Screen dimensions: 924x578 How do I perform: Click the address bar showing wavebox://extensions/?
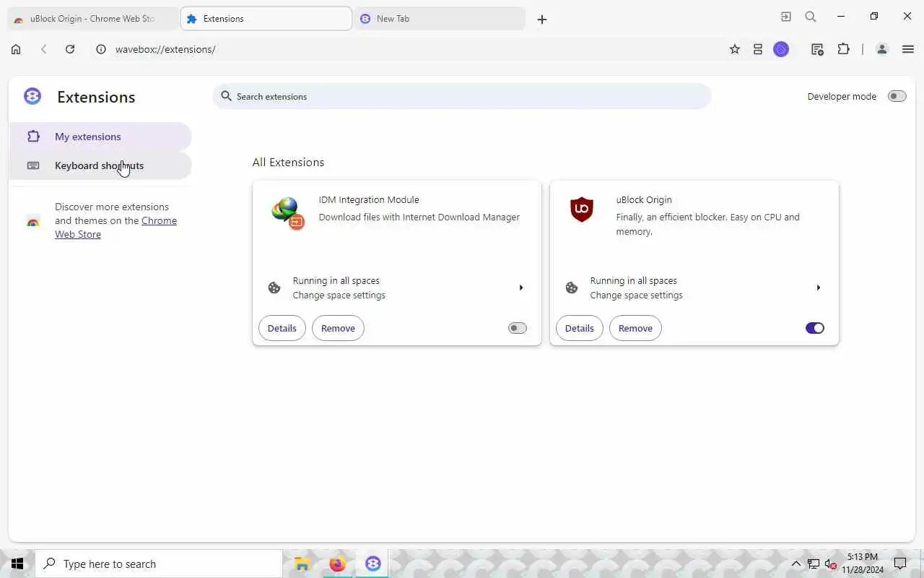point(411,49)
